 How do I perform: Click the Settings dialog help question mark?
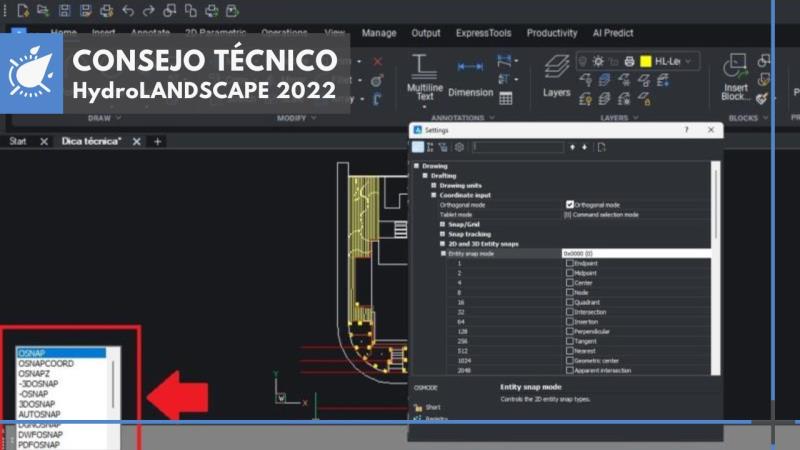(687, 130)
